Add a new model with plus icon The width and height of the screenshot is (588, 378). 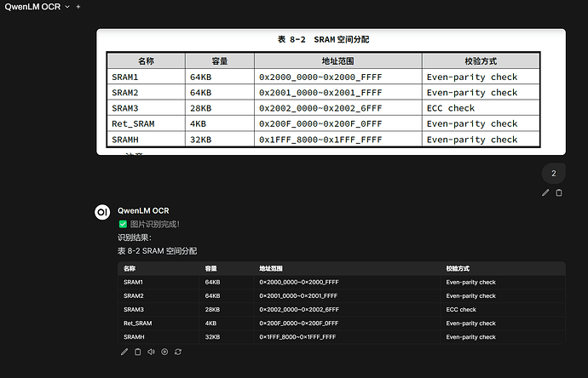pyautogui.click(x=78, y=7)
